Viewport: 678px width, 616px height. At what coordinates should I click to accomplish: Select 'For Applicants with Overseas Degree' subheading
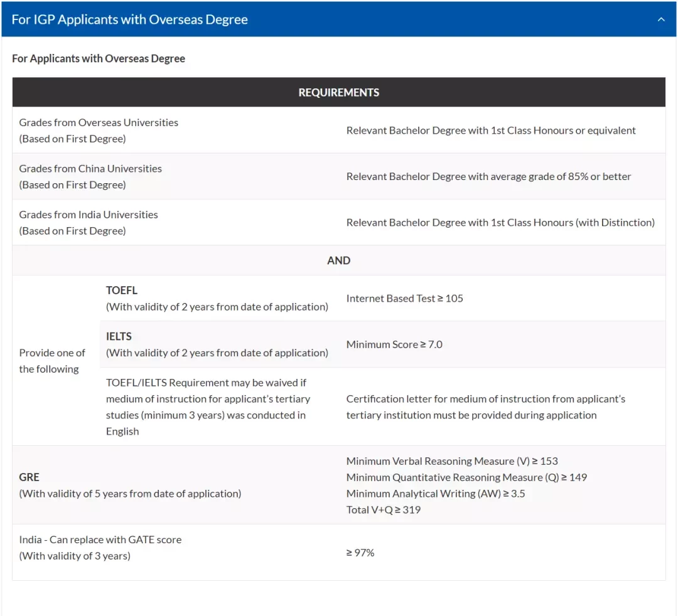coord(99,58)
